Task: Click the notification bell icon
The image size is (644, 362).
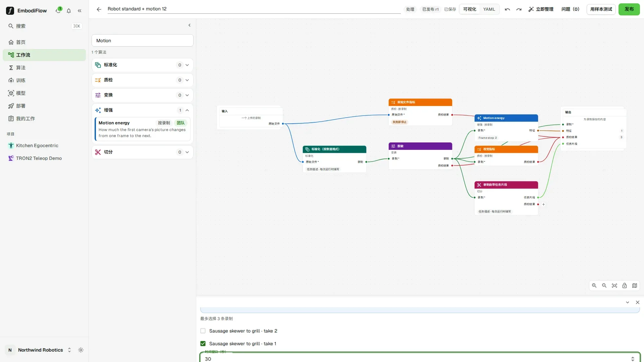Action: click(x=69, y=11)
